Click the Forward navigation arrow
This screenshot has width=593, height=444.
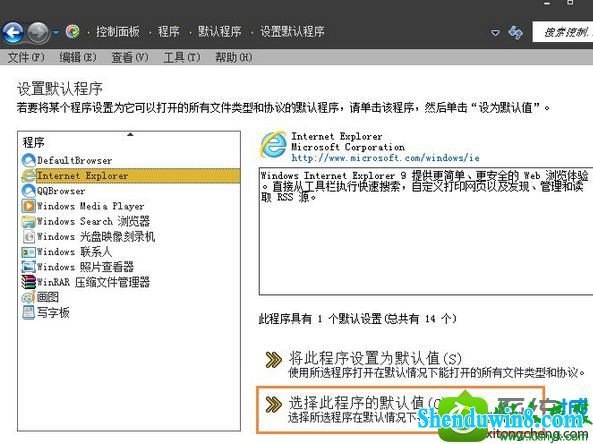coord(39,33)
